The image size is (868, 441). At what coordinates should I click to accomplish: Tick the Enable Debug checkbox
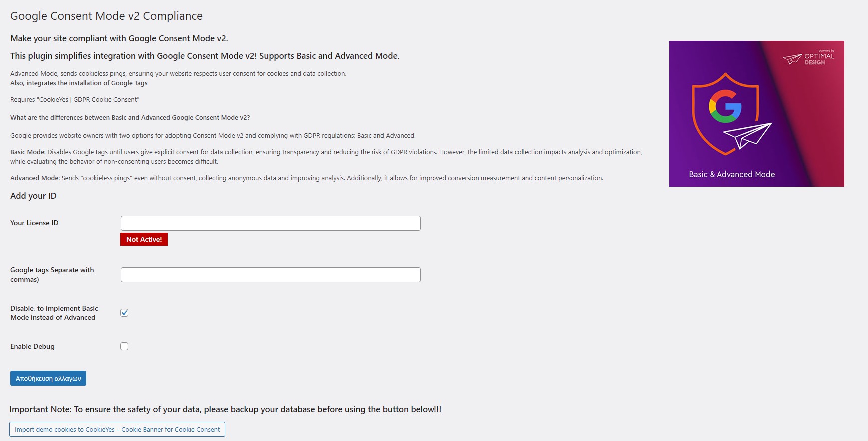[124, 346]
